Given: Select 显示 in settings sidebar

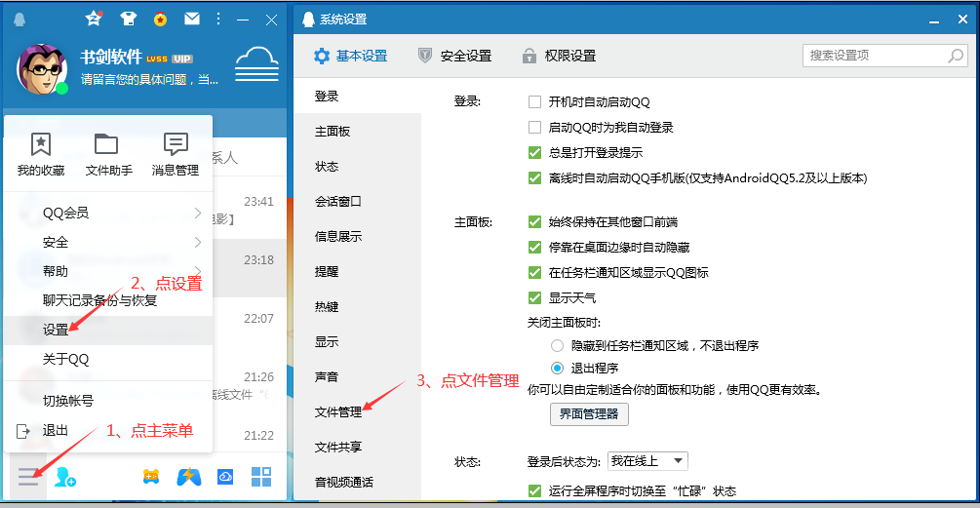Looking at the screenshot, I should 357,342.
